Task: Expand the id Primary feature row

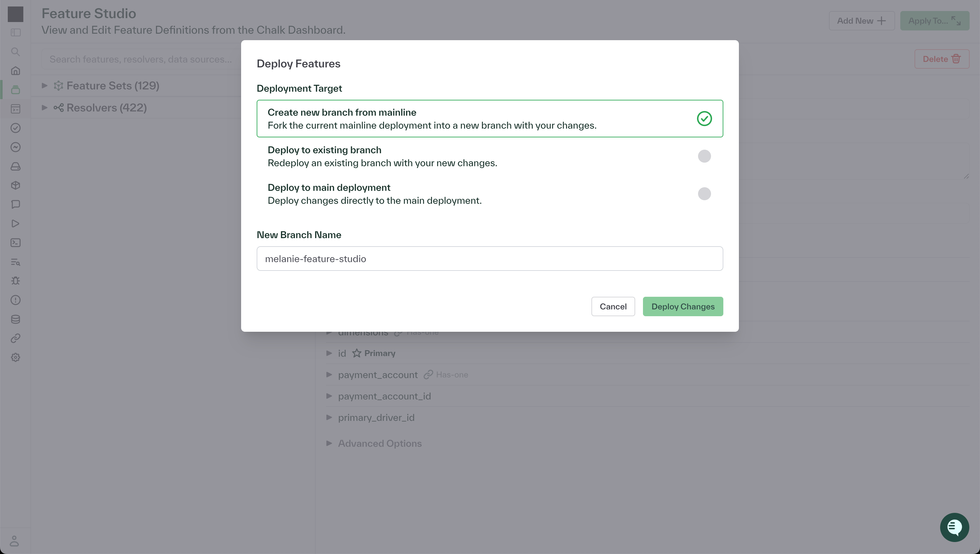Action: (x=329, y=353)
